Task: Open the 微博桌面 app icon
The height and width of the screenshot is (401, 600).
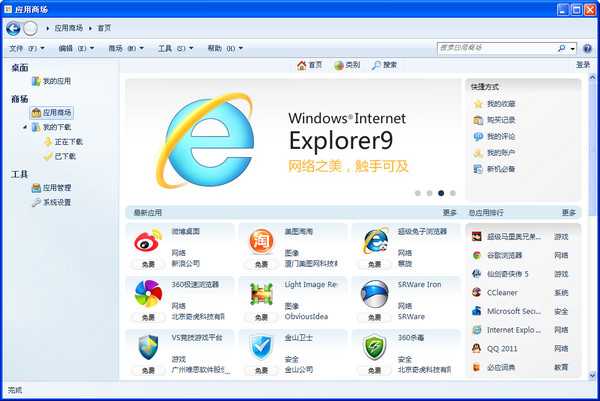Action: coord(148,241)
